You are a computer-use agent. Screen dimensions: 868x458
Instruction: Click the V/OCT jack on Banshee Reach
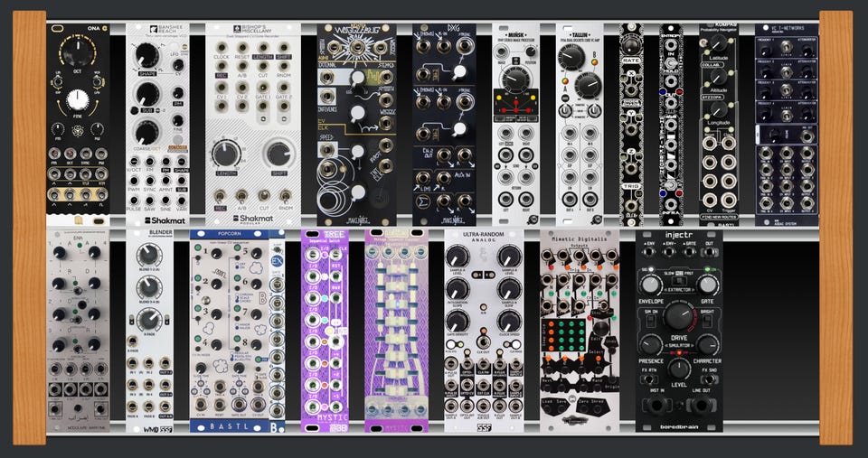[135, 162]
